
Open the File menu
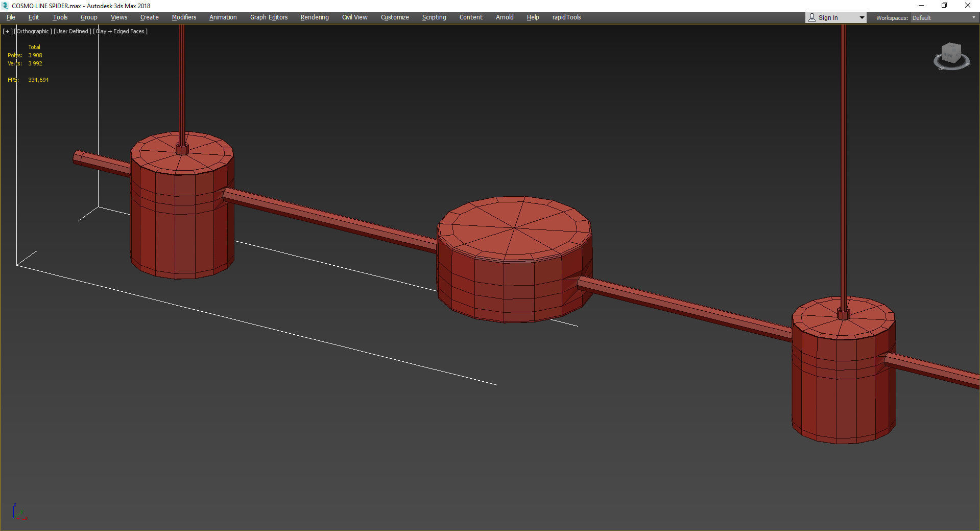point(11,17)
